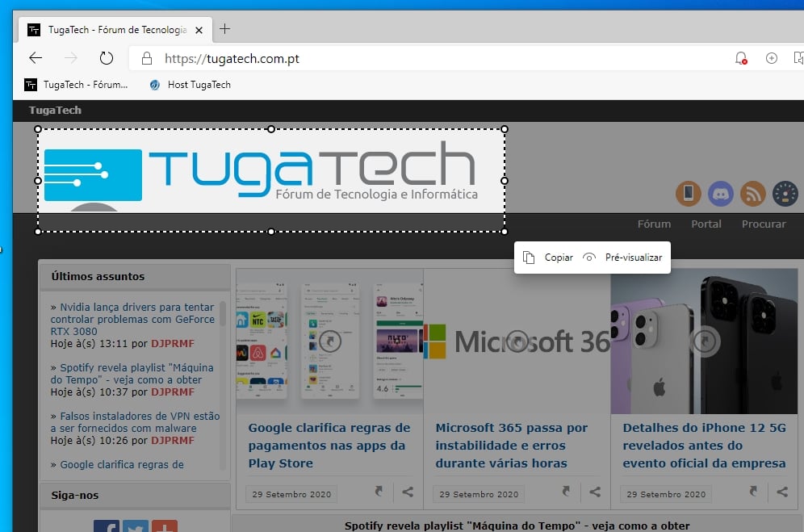
Task: Open the Twitter follow icon
Action: click(x=136, y=526)
